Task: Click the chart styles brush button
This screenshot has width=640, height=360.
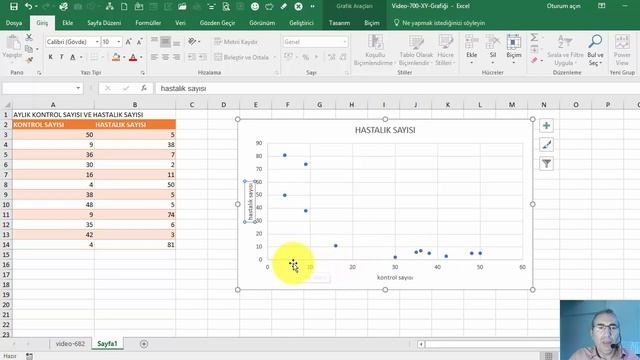Action: click(547, 144)
